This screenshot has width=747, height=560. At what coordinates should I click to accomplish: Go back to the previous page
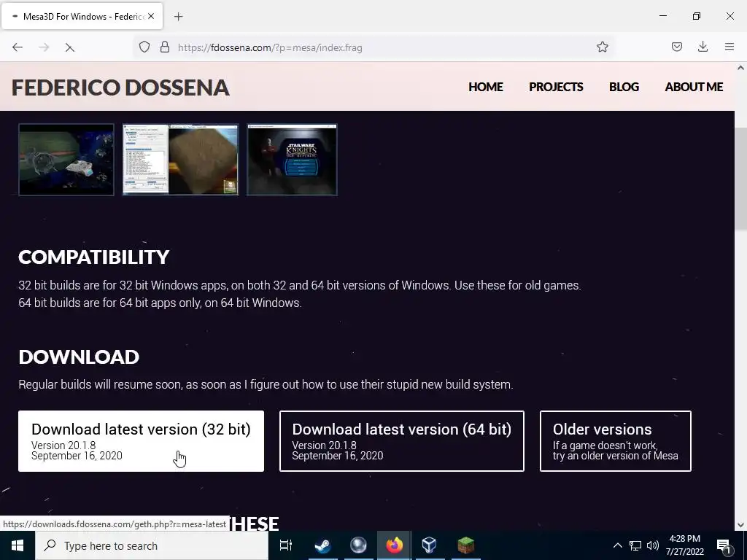(18, 47)
